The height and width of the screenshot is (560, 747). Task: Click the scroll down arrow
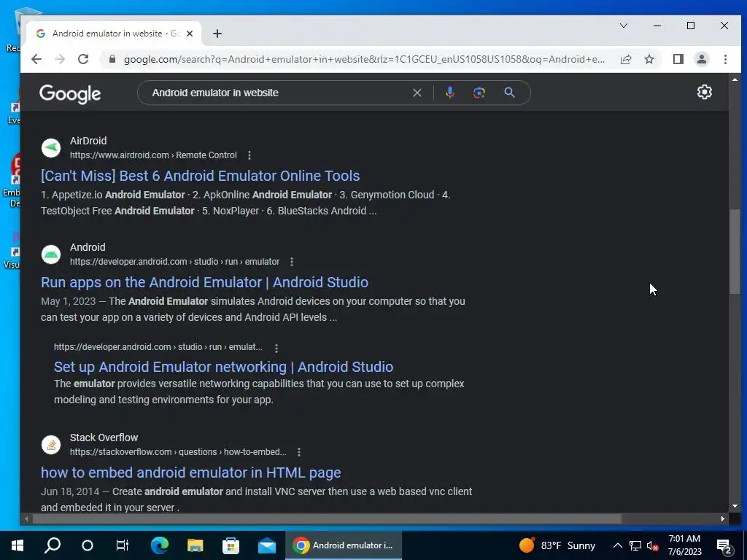pyautogui.click(x=734, y=506)
